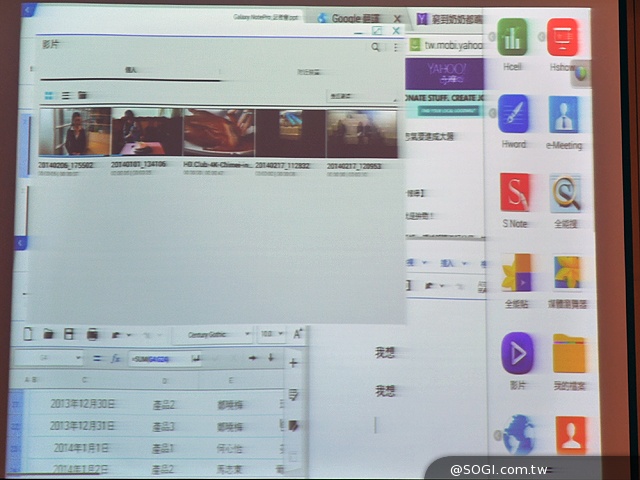The image size is (640, 480).
Task: Launch the Hcell spreadsheet app
Action: pos(513,37)
